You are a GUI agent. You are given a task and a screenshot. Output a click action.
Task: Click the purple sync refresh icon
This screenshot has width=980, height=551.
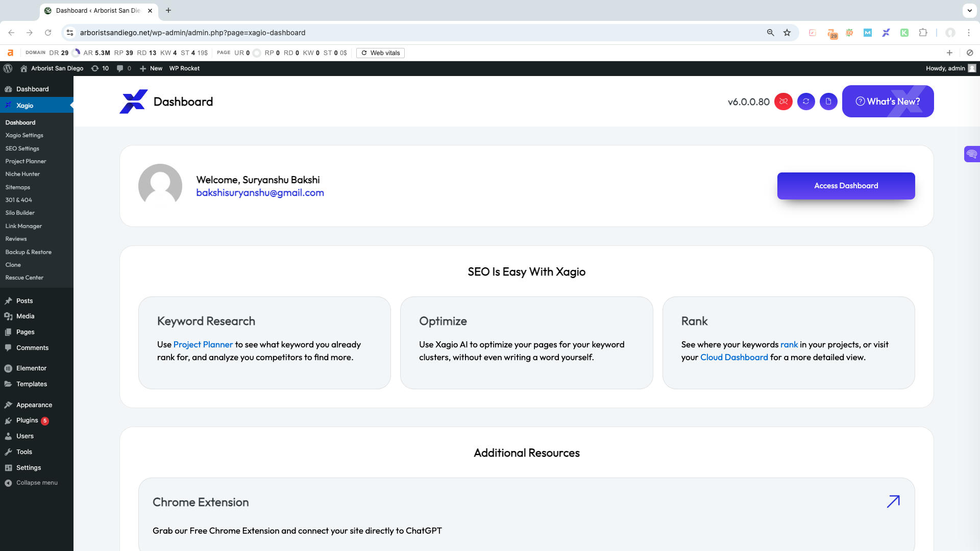806,102
